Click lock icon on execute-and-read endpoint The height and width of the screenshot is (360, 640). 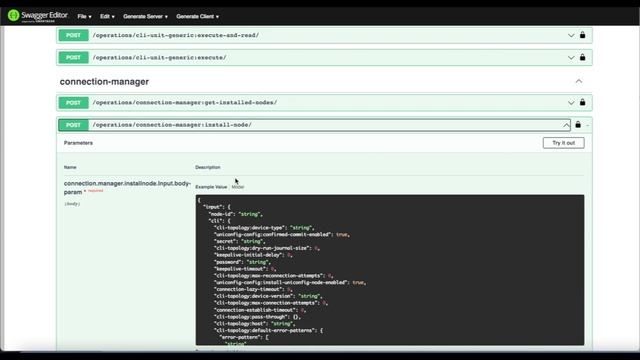pos(582,35)
